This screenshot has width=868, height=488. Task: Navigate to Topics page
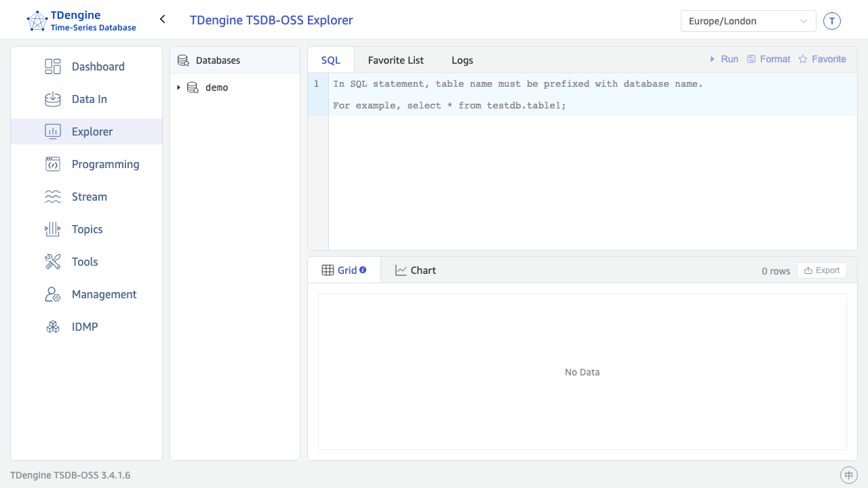point(87,229)
